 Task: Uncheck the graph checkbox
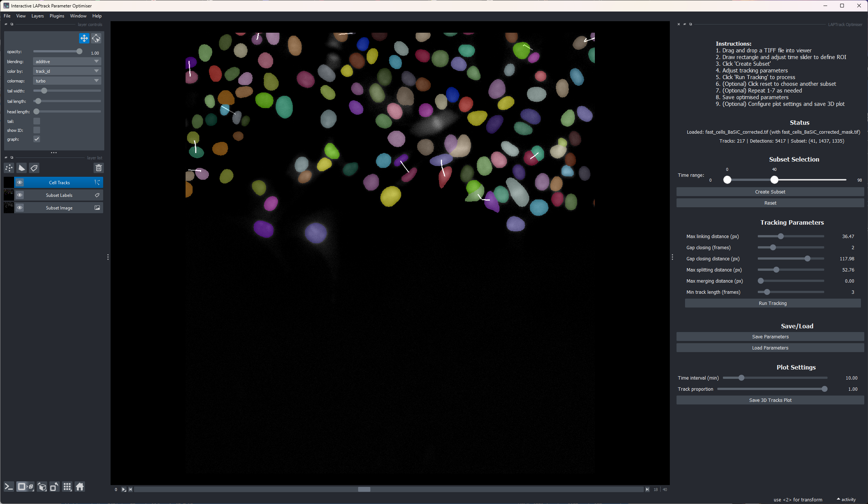pyautogui.click(x=37, y=139)
